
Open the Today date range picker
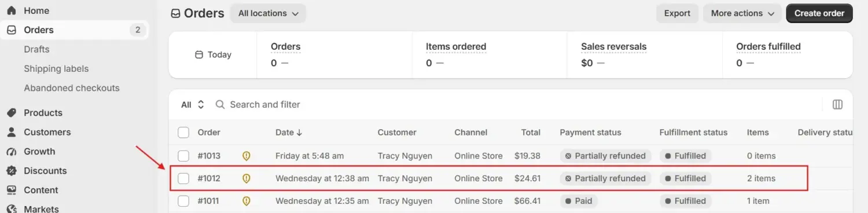[x=213, y=54]
